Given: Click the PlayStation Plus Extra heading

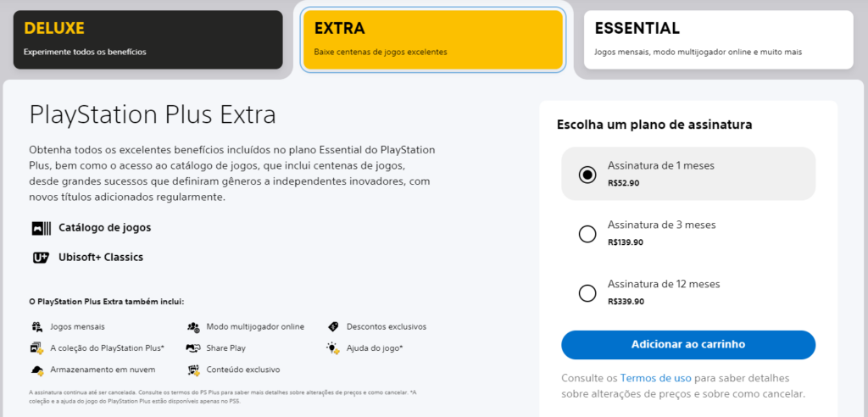Looking at the screenshot, I should pos(153,114).
